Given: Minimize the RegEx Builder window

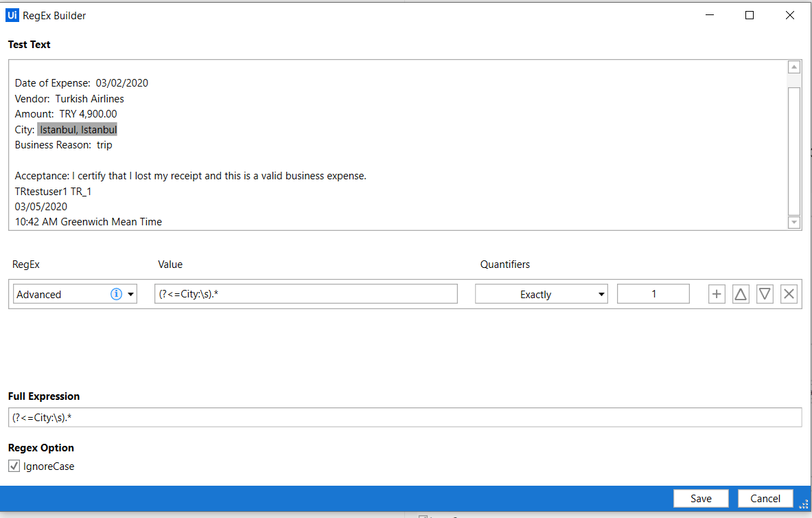Looking at the screenshot, I should [710, 15].
